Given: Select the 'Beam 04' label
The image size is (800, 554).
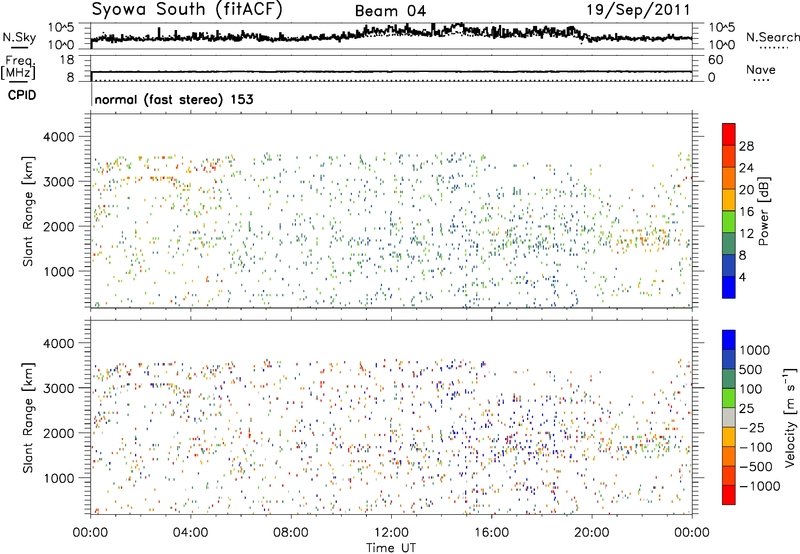Looking at the screenshot, I should [x=390, y=11].
